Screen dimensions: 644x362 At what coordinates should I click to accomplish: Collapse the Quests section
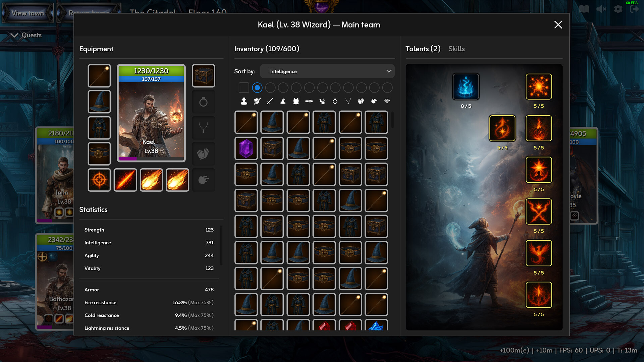(x=14, y=35)
